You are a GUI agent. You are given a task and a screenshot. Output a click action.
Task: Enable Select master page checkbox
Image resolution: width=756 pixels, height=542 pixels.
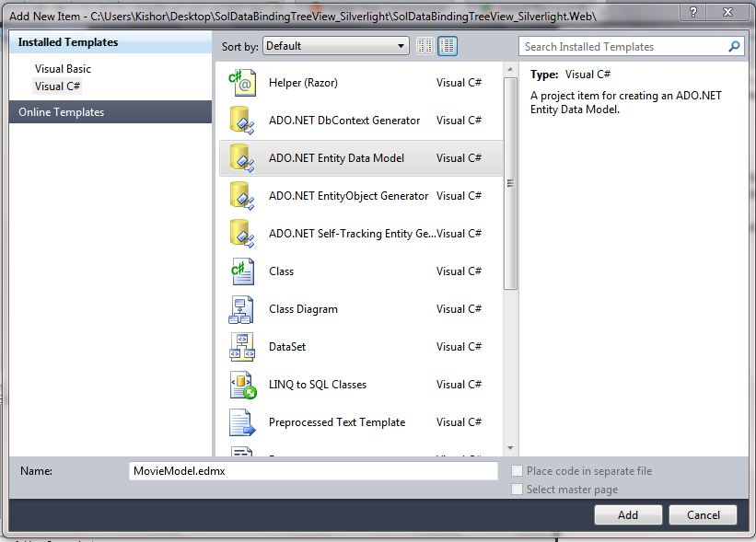(517, 489)
